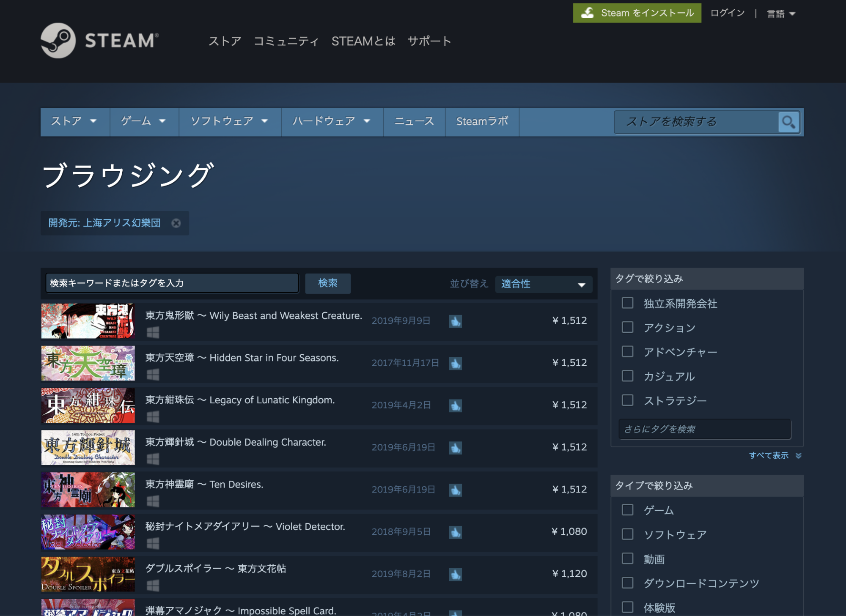The width and height of the screenshot is (846, 616).
Task: Open 東方鬼形獣 ～ Wily Beast and Weakest Creature
Action: click(x=254, y=316)
